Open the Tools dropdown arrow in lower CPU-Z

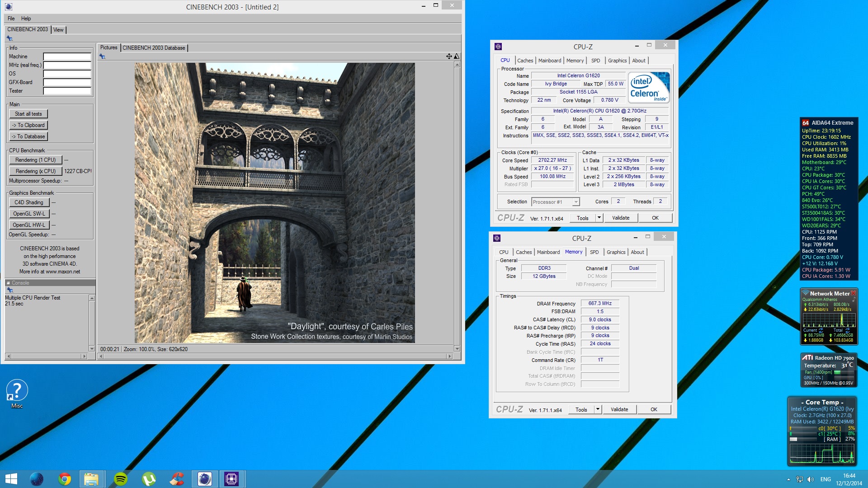(598, 409)
